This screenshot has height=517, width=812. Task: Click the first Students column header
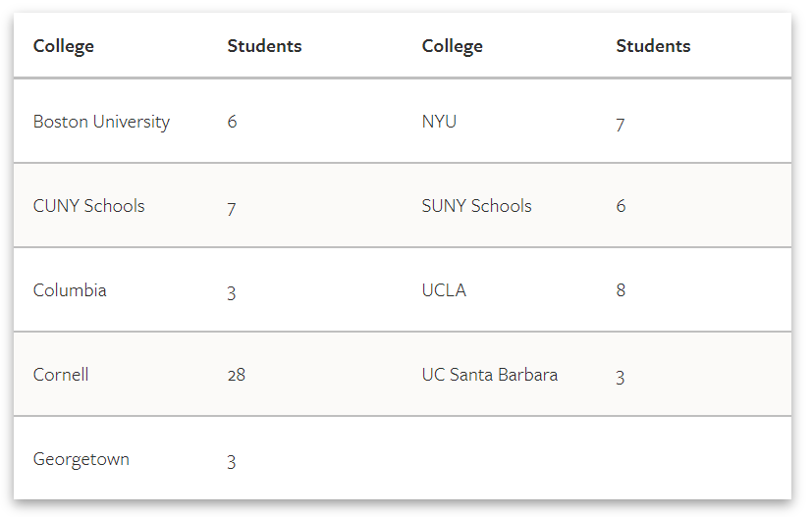(x=265, y=46)
